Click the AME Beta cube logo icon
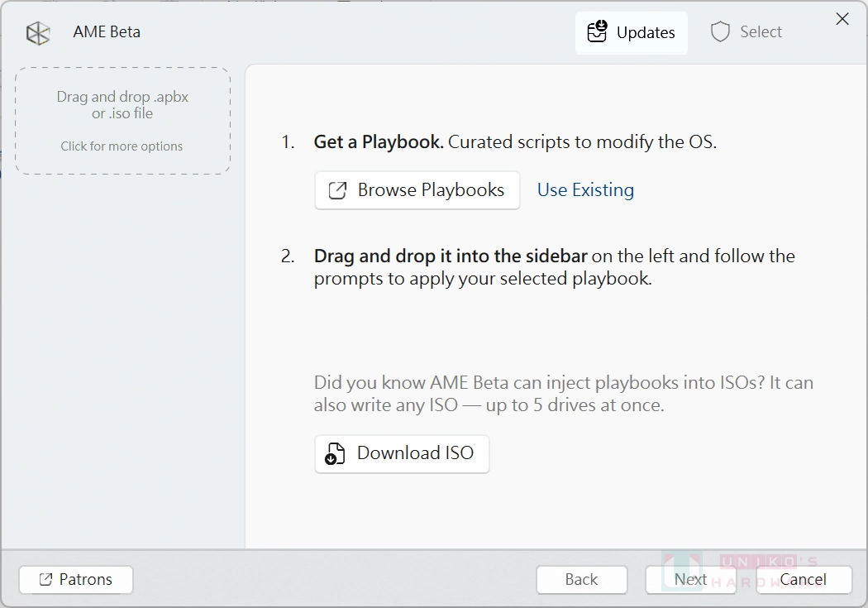This screenshot has width=868, height=608. (x=37, y=31)
